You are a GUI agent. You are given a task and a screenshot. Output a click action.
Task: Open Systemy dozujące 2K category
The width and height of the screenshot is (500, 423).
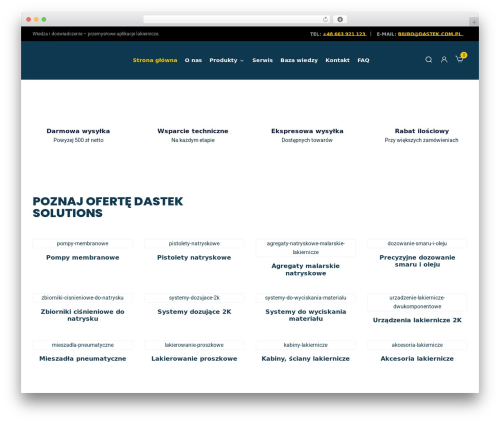[194, 312]
